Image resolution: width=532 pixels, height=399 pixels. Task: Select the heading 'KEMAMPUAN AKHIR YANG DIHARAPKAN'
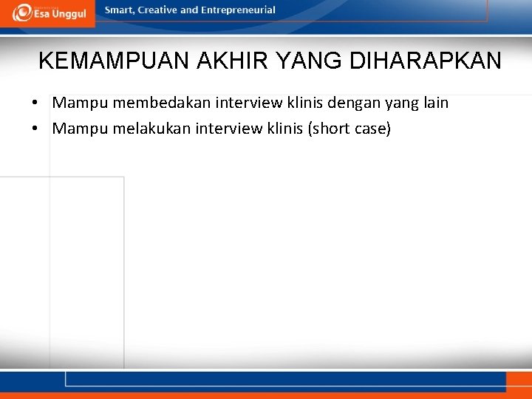coord(270,61)
